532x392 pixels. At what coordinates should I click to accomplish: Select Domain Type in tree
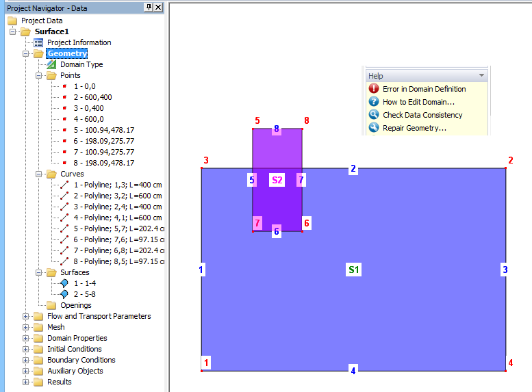(81, 64)
